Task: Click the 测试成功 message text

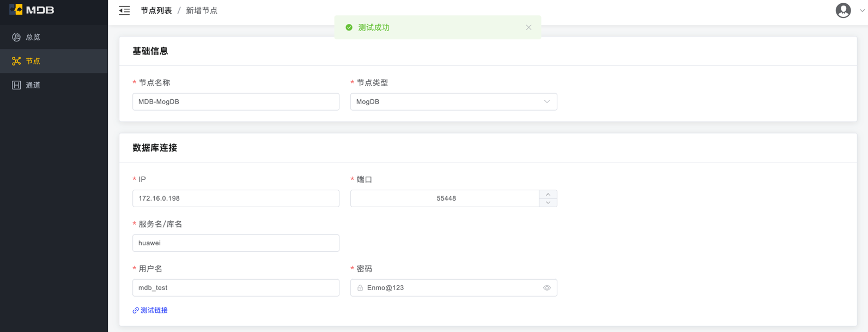Action: [374, 27]
